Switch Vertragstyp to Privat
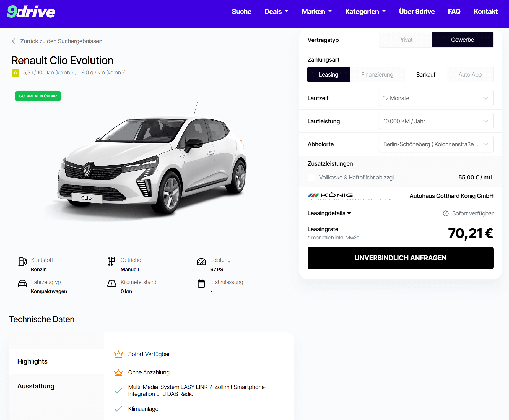The width and height of the screenshot is (509, 420). 406,40
